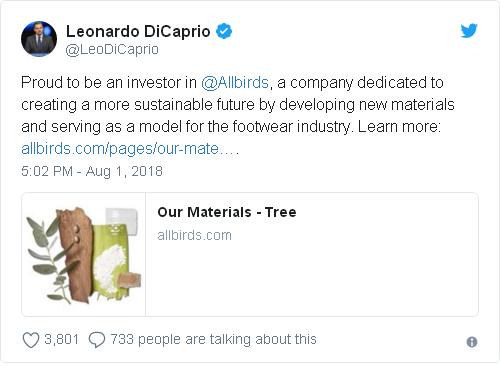Image resolution: width=500 pixels, height=366 pixels.
Task: Visit the @LeoDiCaprio handle
Action: [112, 50]
